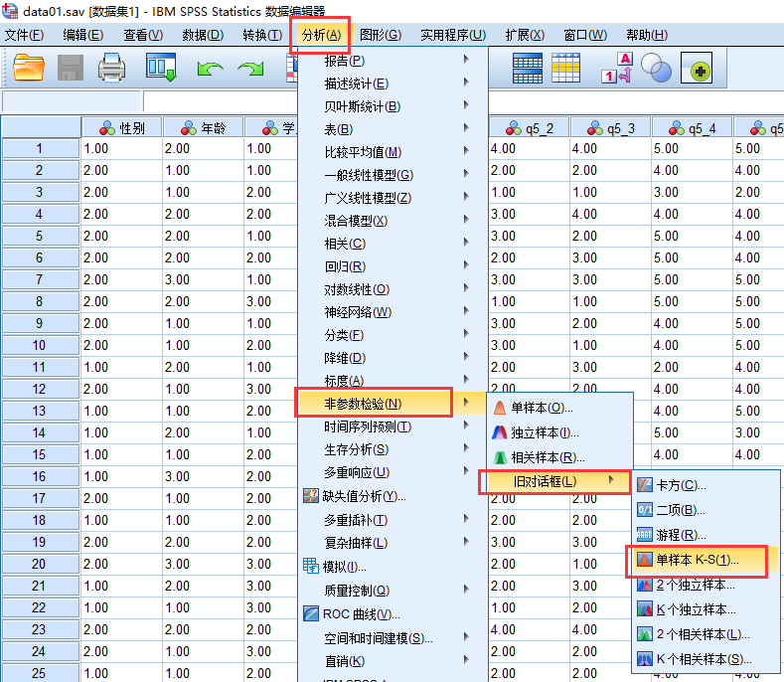784x682 pixels.
Task: Select row number 25 header
Action: pos(40,673)
